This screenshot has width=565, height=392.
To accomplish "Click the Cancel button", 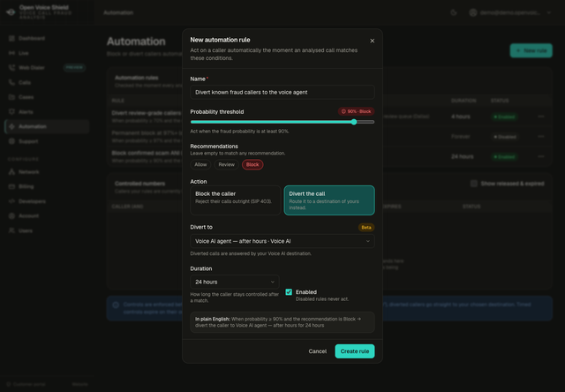I will tap(318, 351).
